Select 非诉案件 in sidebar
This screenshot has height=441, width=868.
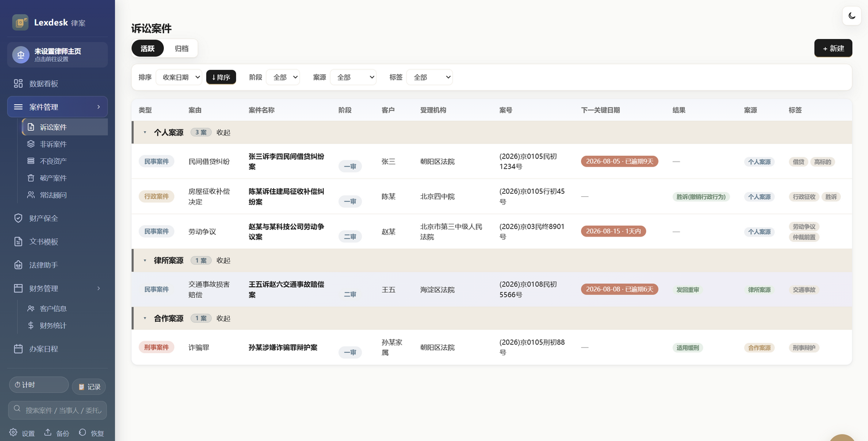pyautogui.click(x=65, y=144)
